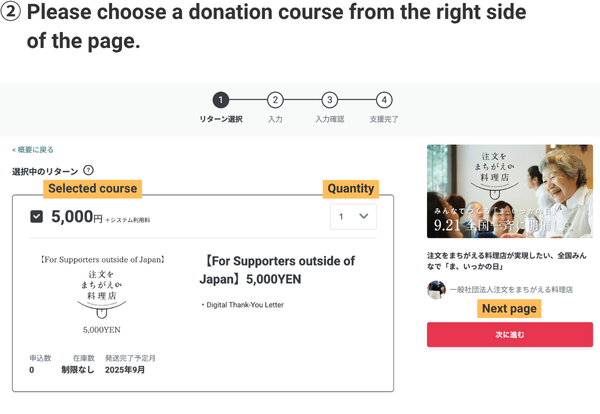600x414 pixels.
Task: Click the step 1 circle indicator
Action: click(221, 100)
